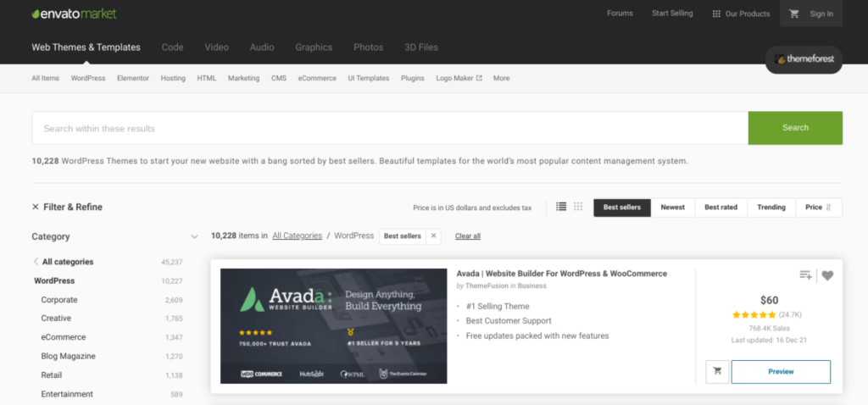Open the 3D Files tab
868x405 pixels.
pos(420,47)
